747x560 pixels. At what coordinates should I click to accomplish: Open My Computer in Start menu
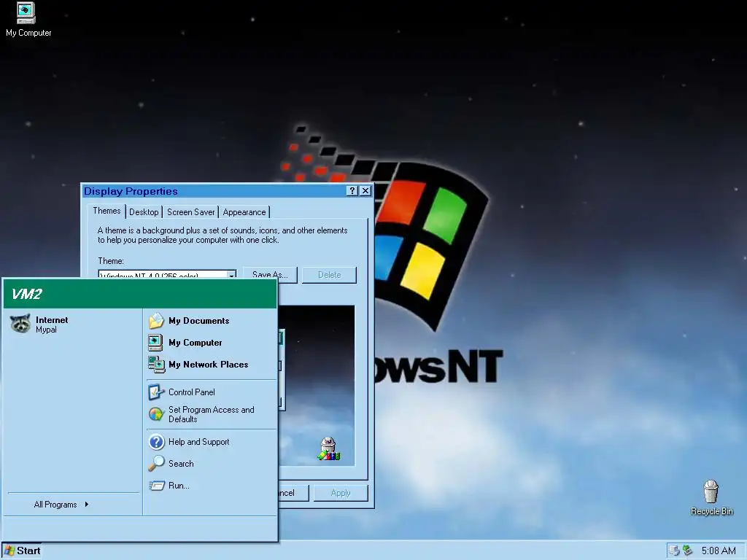pos(185,343)
